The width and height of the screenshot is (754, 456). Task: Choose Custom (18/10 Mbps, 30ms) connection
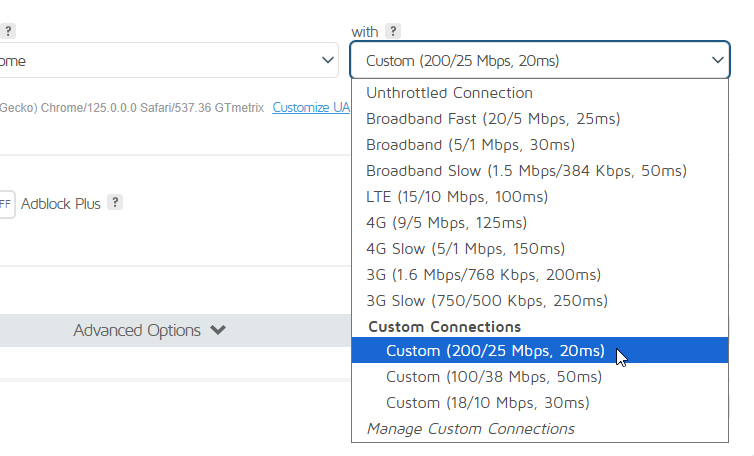488,403
